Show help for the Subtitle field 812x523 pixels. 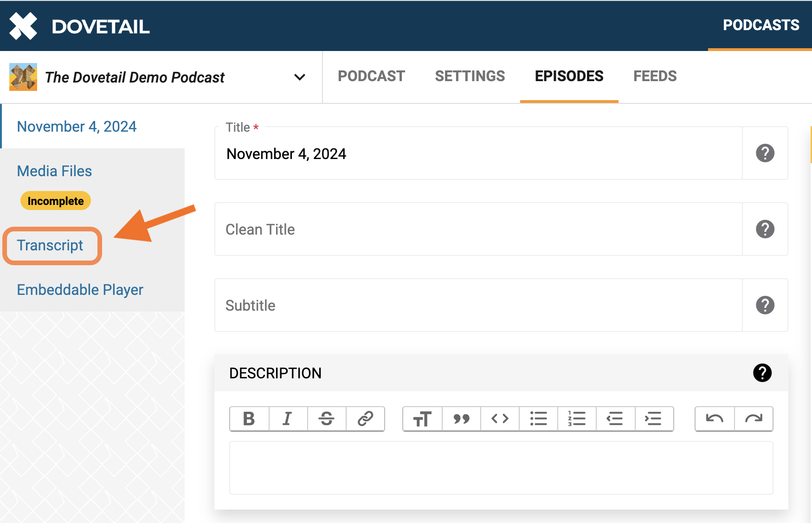coord(765,305)
